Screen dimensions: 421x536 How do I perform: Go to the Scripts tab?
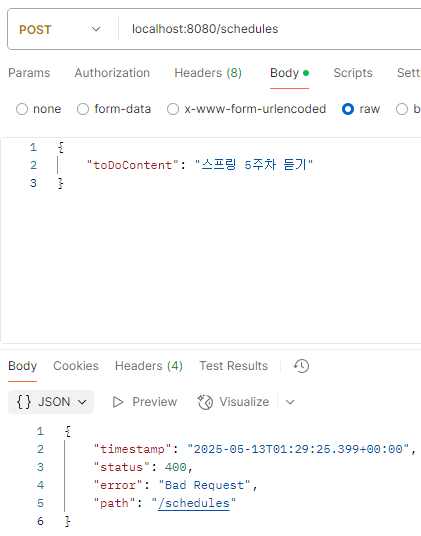coord(353,73)
